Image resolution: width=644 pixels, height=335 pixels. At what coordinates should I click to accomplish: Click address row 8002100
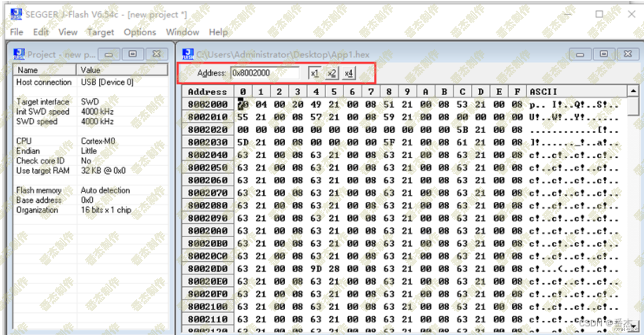[x=208, y=307]
